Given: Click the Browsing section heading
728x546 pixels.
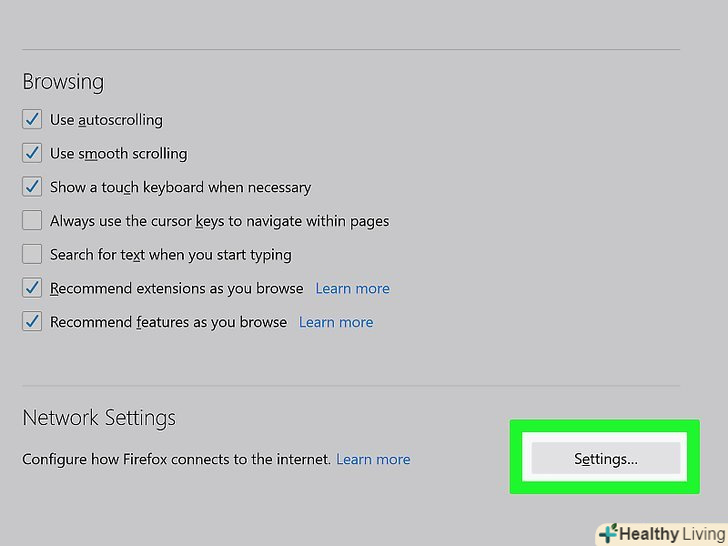Looking at the screenshot, I should click(x=63, y=82).
